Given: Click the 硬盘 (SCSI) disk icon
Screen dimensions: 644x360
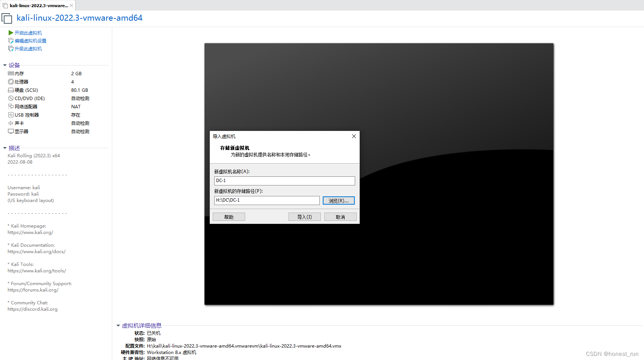Looking at the screenshot, I should pos(11,90).
